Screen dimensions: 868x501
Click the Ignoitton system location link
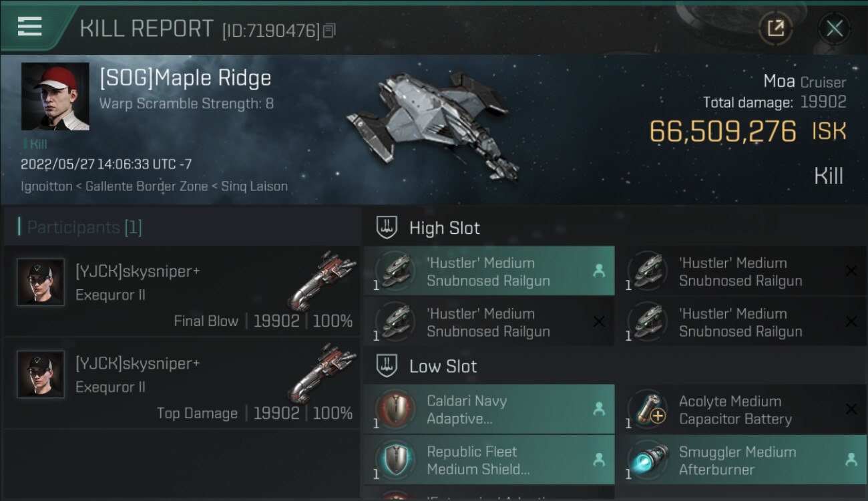coord(46,186)
